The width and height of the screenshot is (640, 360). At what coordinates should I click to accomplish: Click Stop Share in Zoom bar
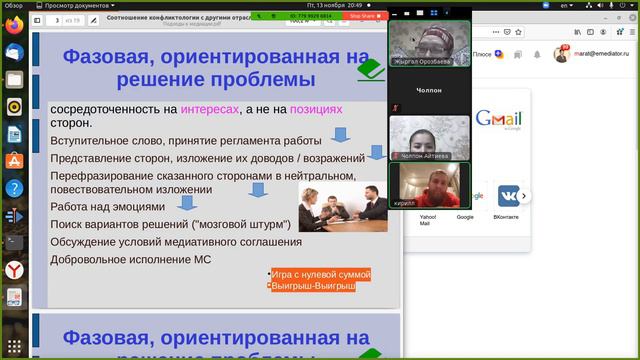click(365, 16)
